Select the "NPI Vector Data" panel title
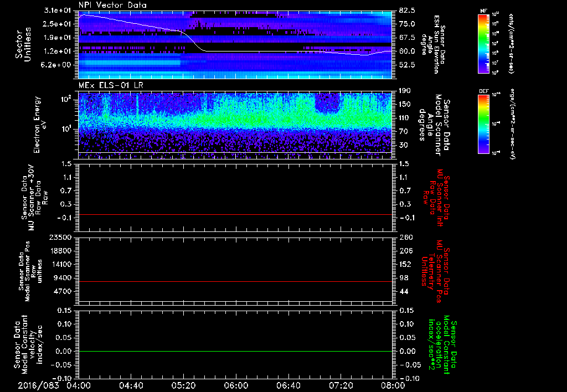Screen dimensions: 567x392 (113, 5)
